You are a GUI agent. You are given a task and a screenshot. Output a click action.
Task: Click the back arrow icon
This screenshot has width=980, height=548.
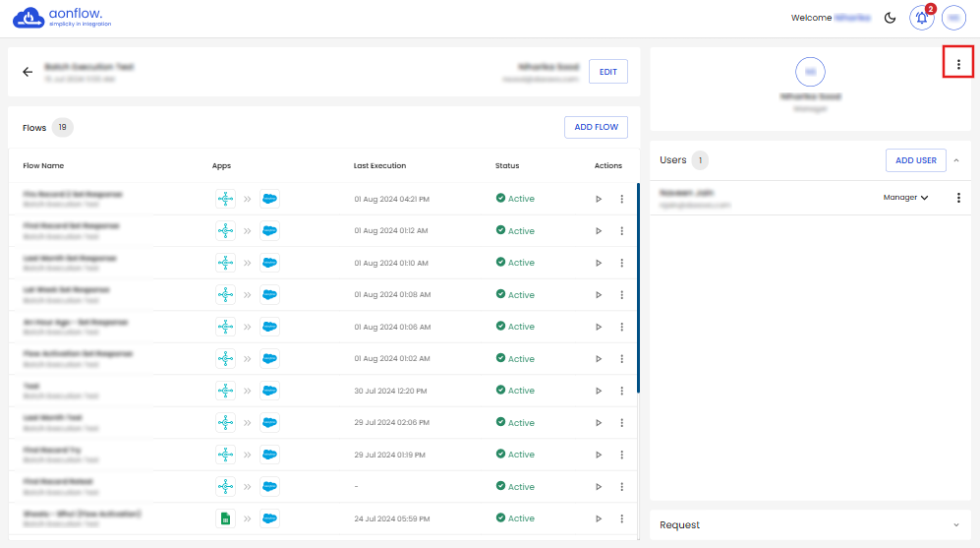28,72
